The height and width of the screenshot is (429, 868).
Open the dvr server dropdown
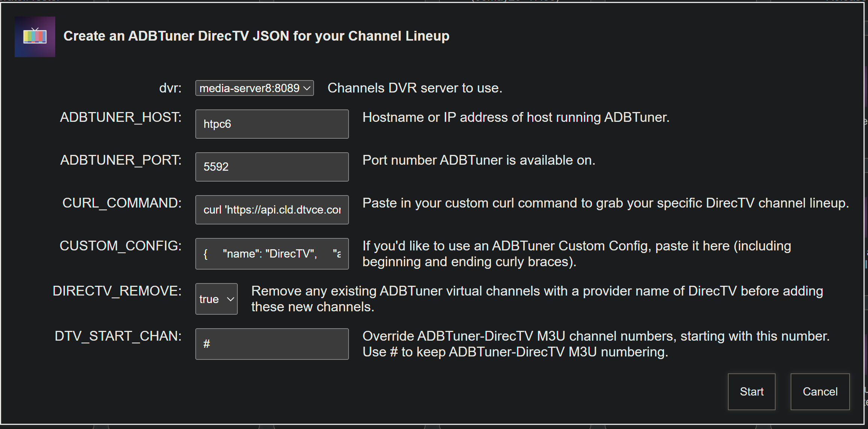pyautogui.click(x=254, y=88)
